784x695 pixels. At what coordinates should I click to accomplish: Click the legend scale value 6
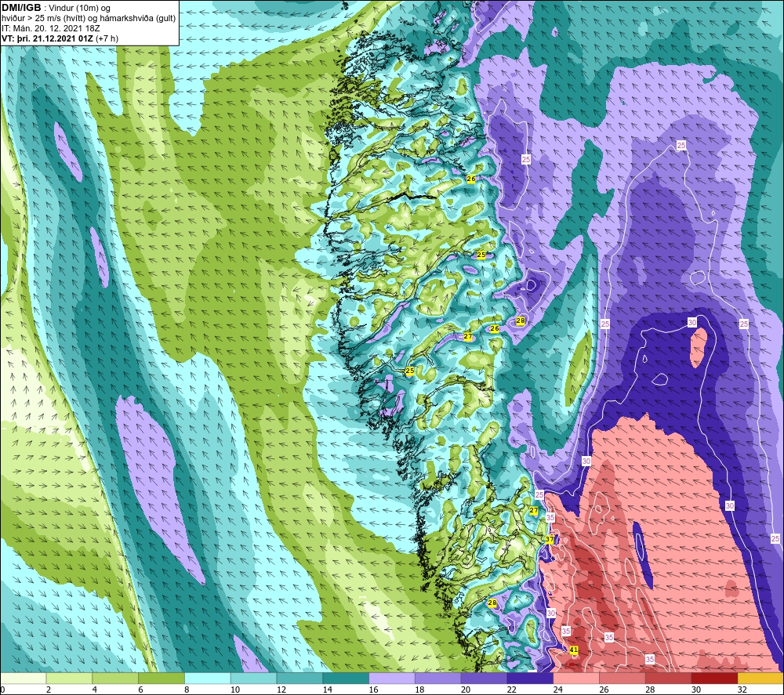tap(140, 690)
